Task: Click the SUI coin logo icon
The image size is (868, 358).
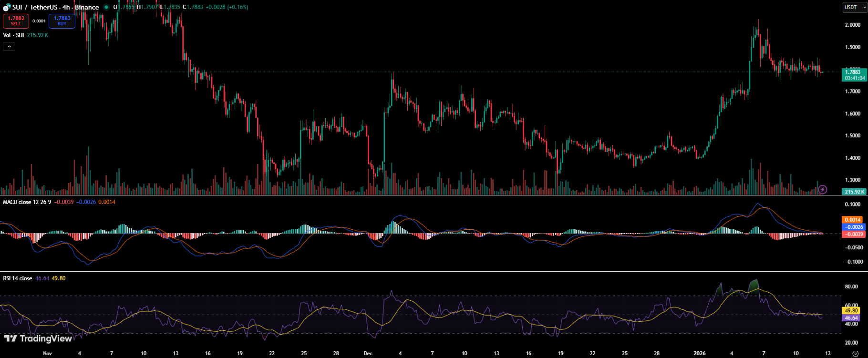Action: [7, 7]
